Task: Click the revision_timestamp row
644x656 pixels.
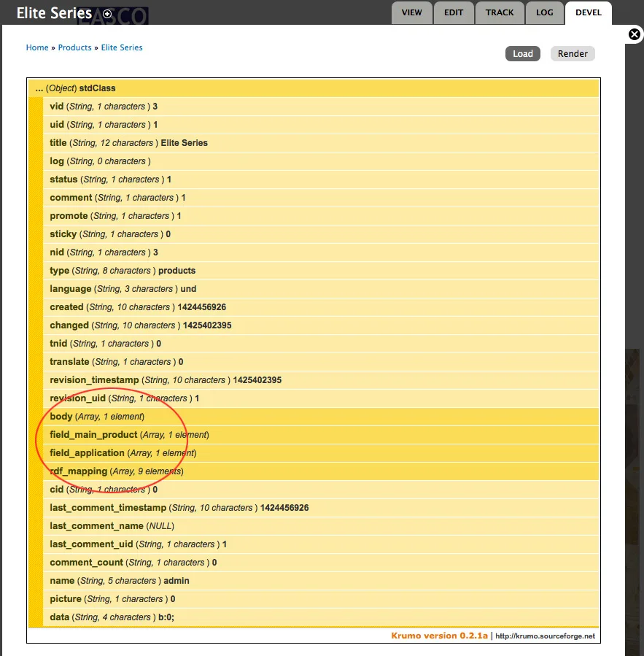Action: click(321, 380)
